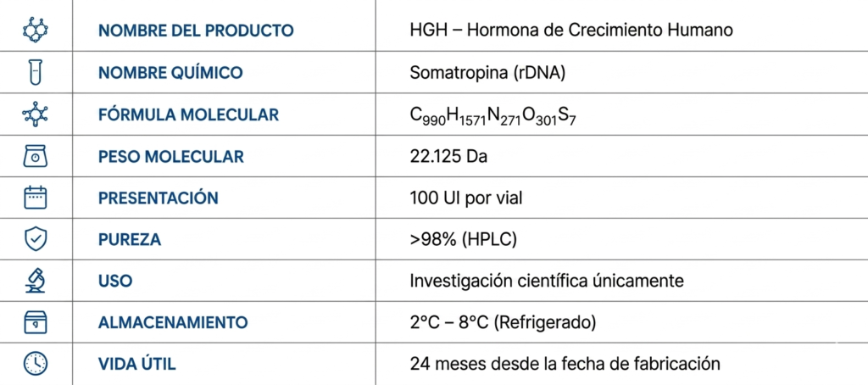Click the molecule icon beside Nombre del Producto
Viewport: 868px width, 385px height.
tap(36, 30)
